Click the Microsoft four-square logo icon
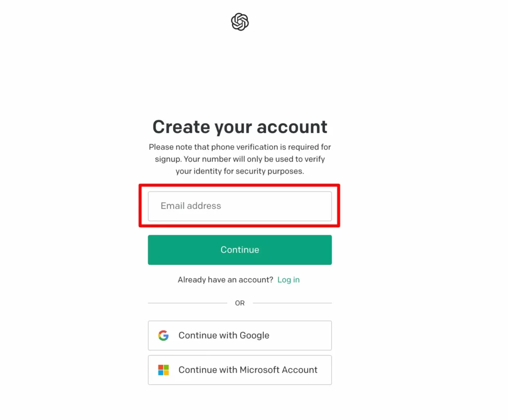 pyautogui.click(x=163, y=370)
